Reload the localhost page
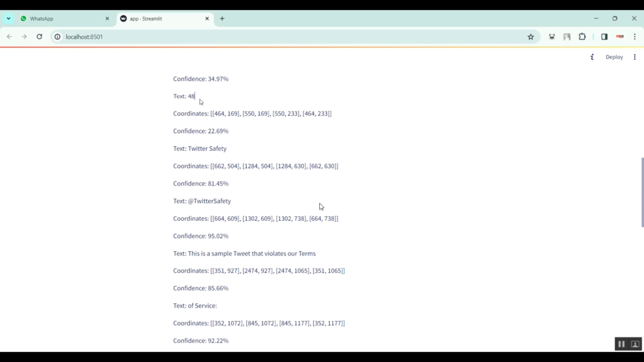This screenshot has height=362, width=644. tap(39, 37)
